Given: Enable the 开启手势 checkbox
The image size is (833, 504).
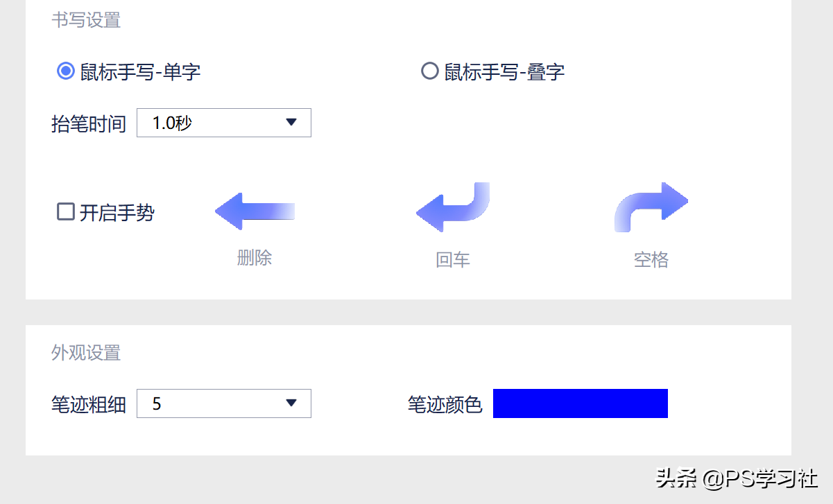Looking at the screenshot, I should [65, 211].
